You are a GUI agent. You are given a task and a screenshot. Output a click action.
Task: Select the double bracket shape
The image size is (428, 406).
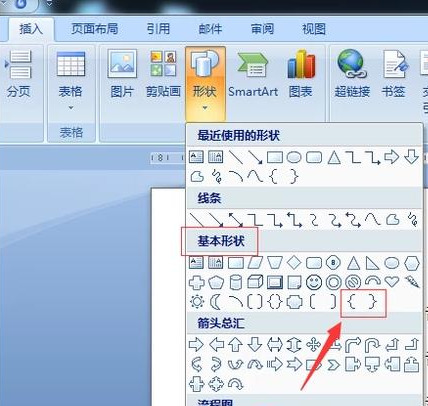[x=255, y=302]
